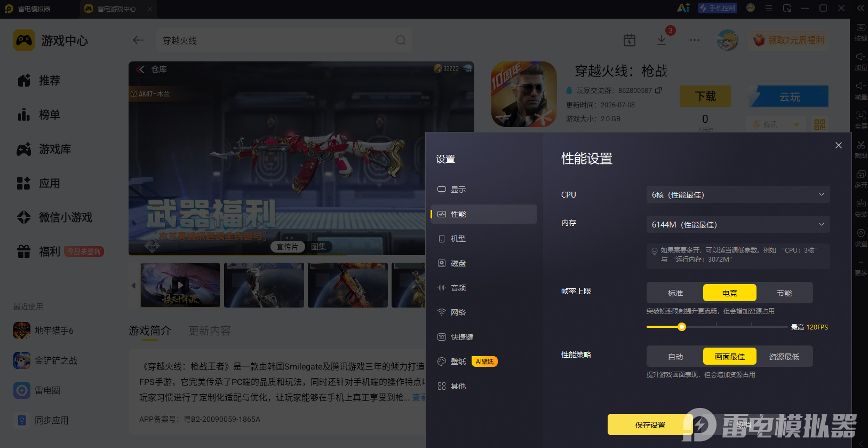Launch 地牢猎手6 from recent list
The height and width of the screenshot is (448, 868).
point(44,331)
